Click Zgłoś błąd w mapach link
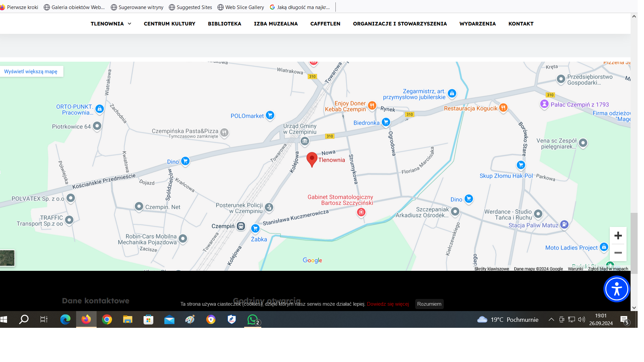Image resolution: width=644 pixels, height=362 pixels. click(608, 269)
